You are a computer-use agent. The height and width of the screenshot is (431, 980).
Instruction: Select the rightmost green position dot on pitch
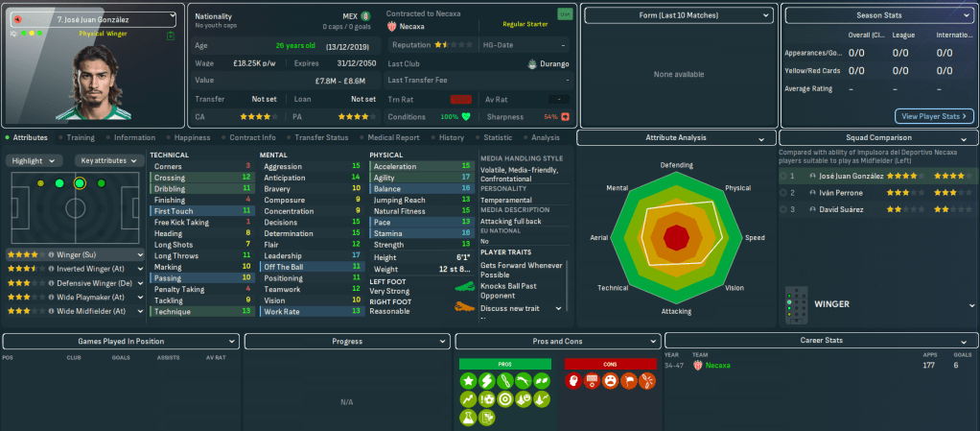[x=101, y=182]
